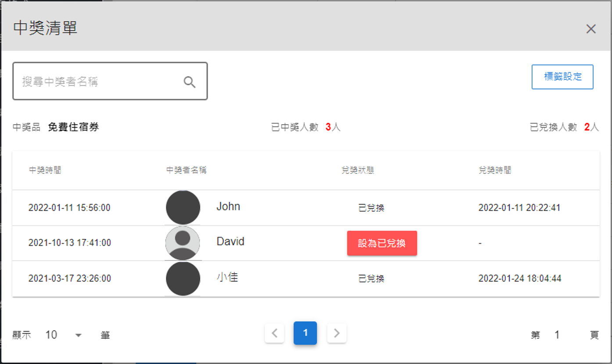Click the next page arrow
The width and height of the screenshot is (612, 364).
click(x=336, y=333)
